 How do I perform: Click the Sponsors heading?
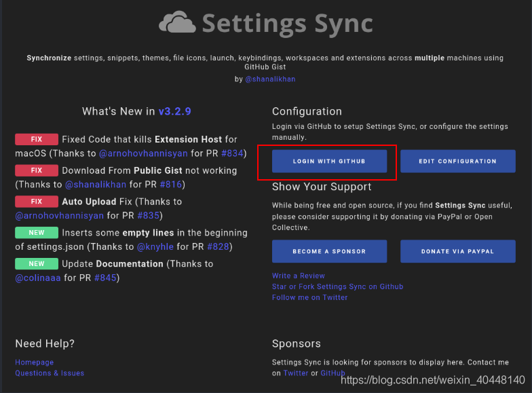(x=296, y=343)
